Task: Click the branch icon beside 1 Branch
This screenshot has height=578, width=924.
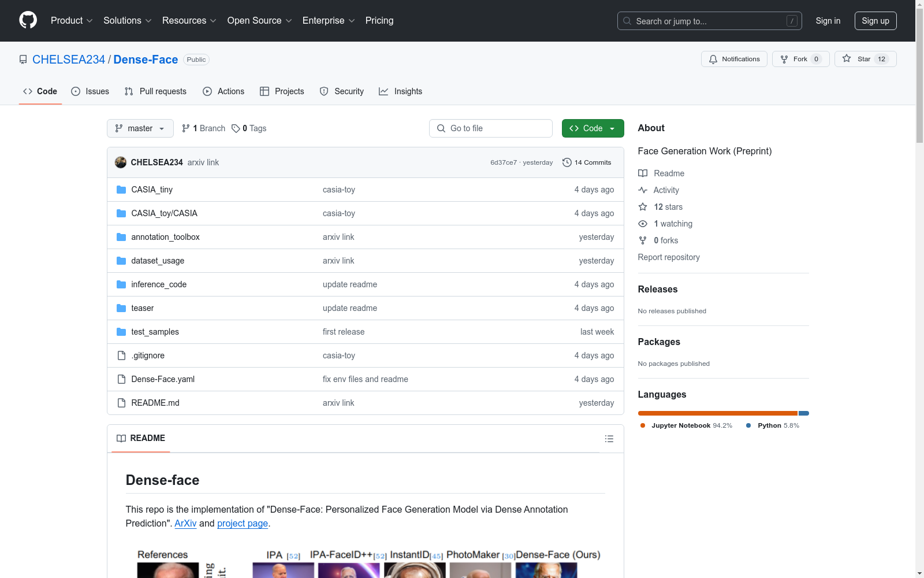Action: click(186, 128)
